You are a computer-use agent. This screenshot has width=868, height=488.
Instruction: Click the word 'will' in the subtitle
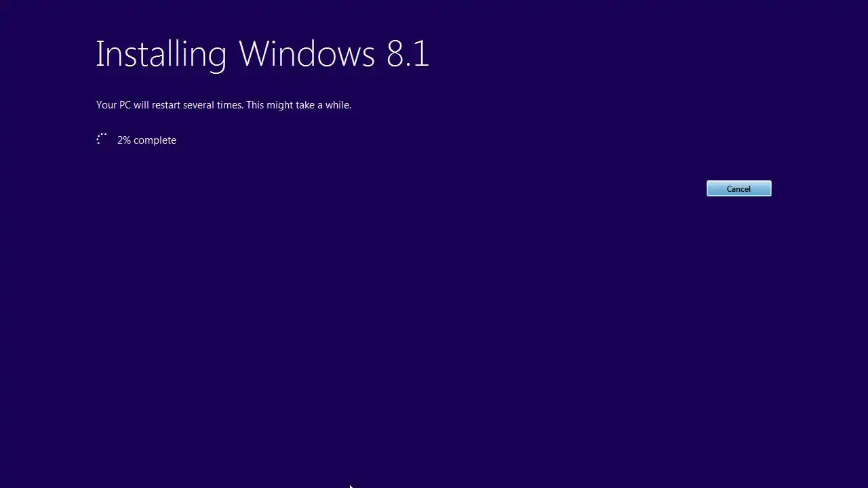[141, 105]
